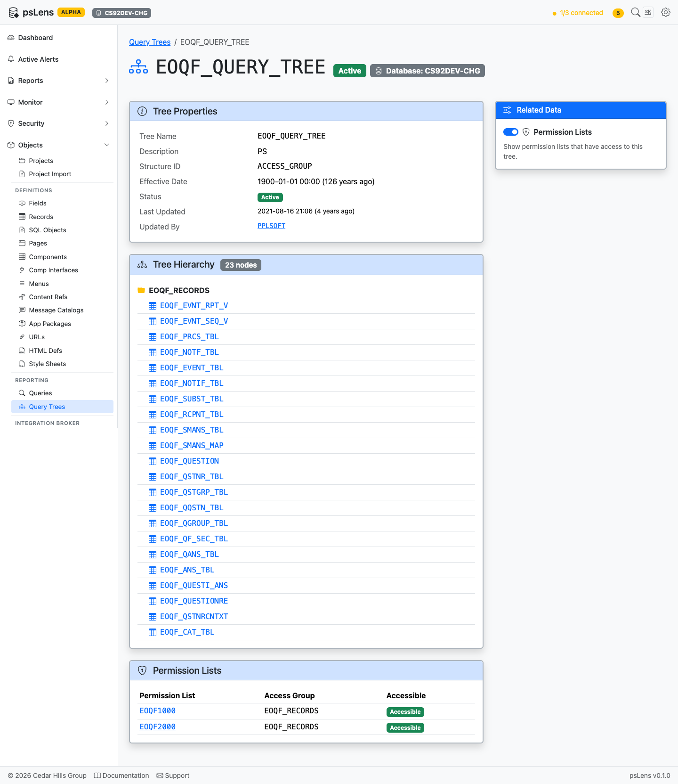Open record EOQF_SMANS_MAP

pos(192,445)
